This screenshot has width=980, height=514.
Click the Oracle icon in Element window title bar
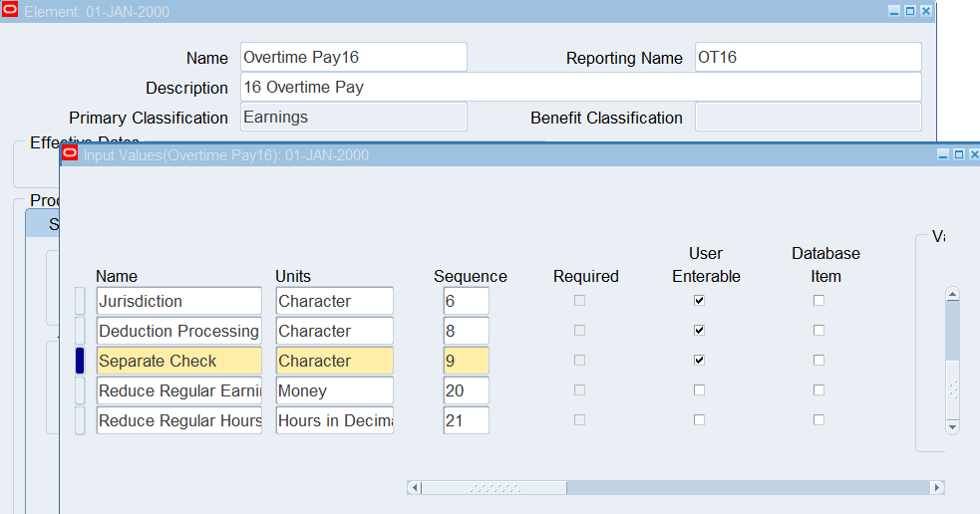click(x=10, y=11)
